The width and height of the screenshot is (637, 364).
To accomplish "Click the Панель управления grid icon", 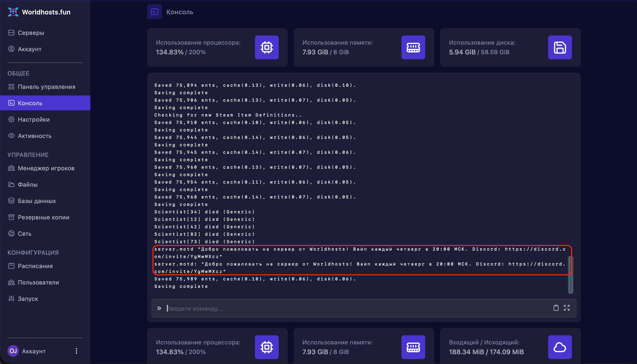I will pos(11,87).
